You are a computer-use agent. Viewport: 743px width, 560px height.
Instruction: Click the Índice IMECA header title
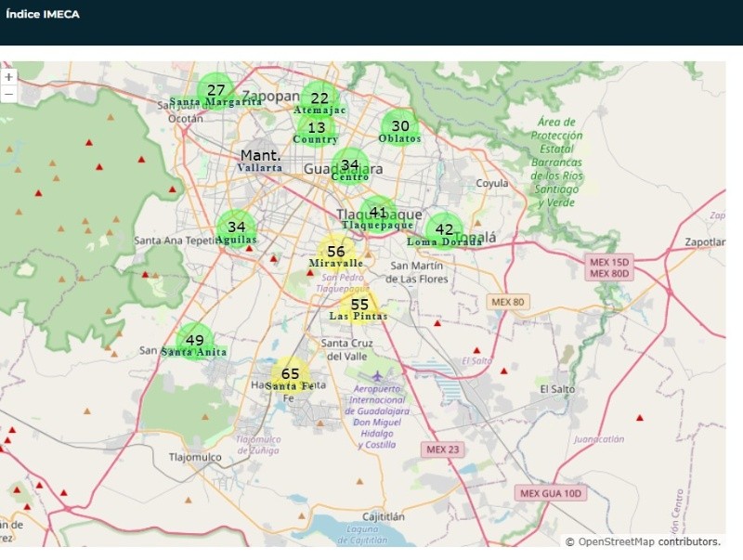pos(43,14)
